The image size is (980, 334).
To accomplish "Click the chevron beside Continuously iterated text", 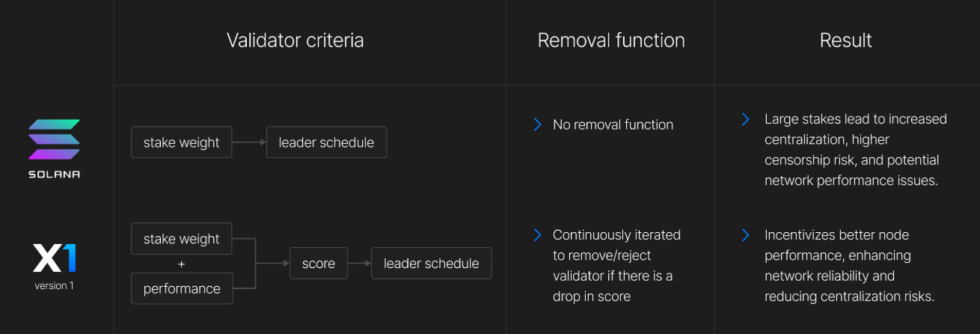I will 537,235.
